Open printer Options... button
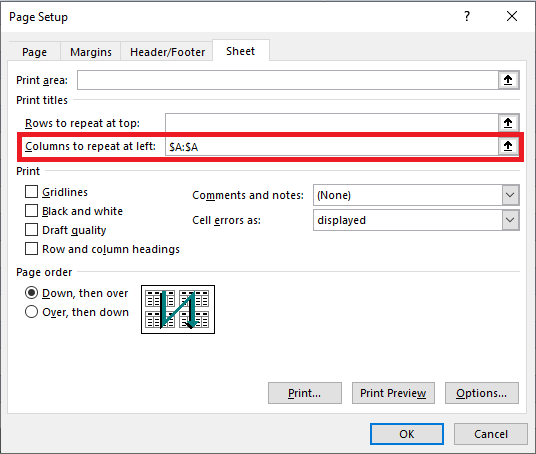The image size is (536, 454). click(x=482, y=393)
